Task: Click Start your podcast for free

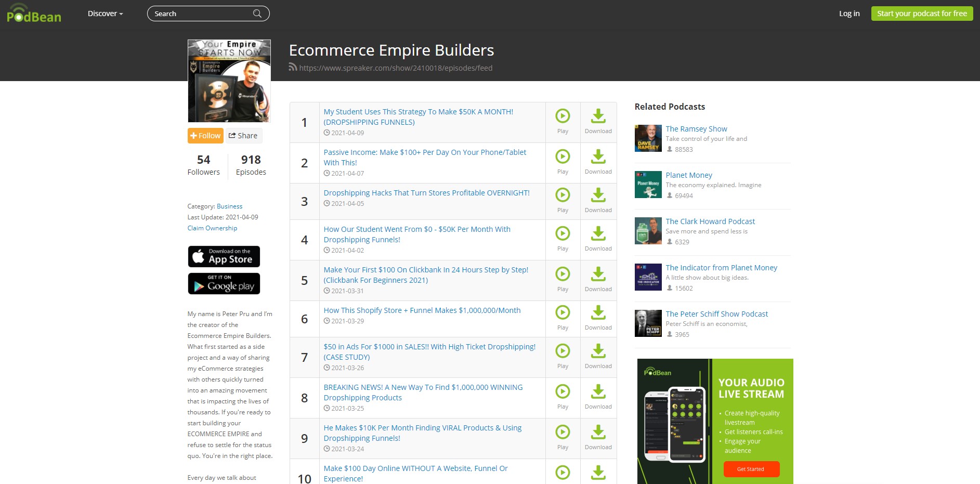Action: 922,14
